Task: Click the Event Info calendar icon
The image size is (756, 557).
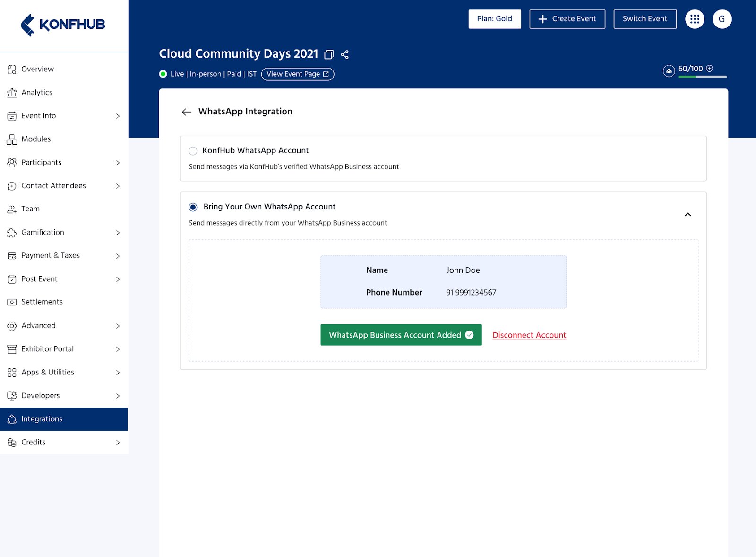Action: click(12, 116)
